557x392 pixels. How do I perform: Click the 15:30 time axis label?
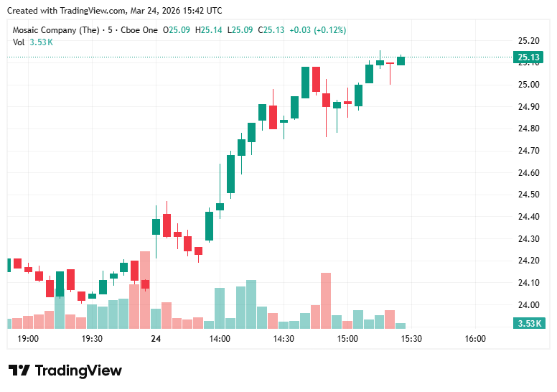(x=411, y=339)
